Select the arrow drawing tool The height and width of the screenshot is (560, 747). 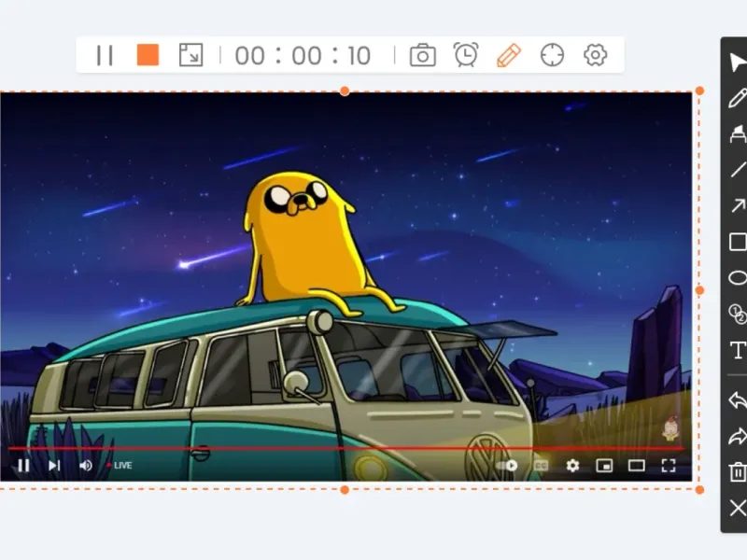738,205
